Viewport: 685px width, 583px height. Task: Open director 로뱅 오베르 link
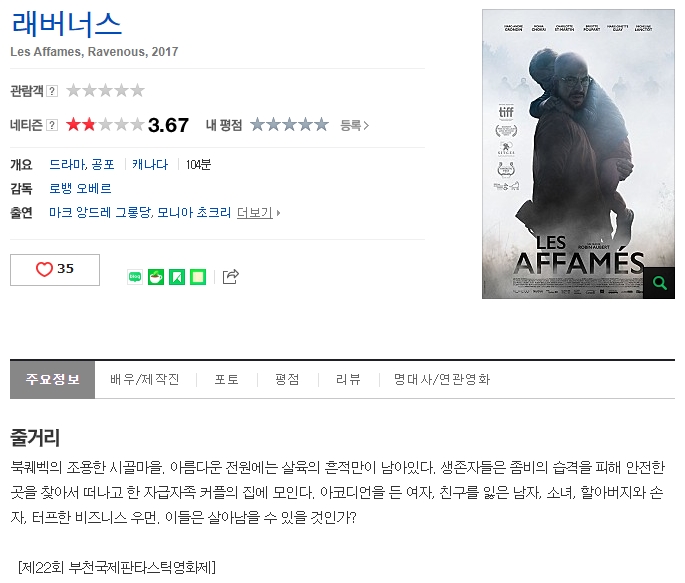[80, 189]
